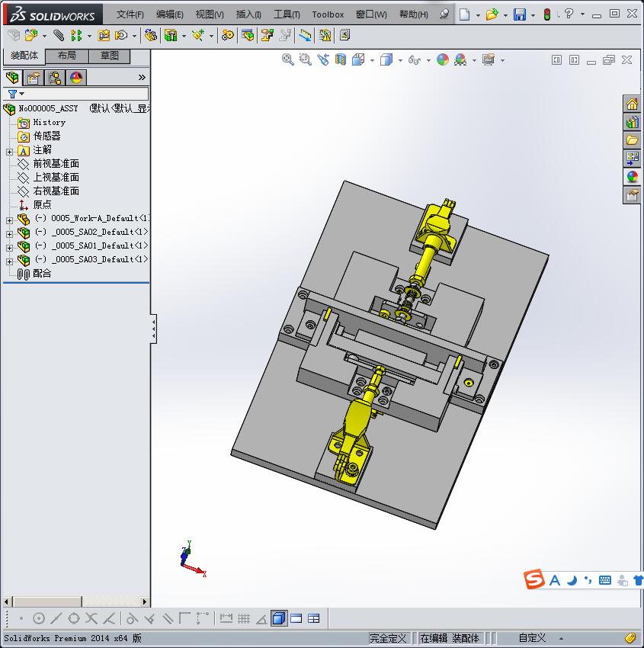Viewport: 644px width, 648px height.
Task: Open the View Orientation dropdown arrow
Action: point(372,60)
